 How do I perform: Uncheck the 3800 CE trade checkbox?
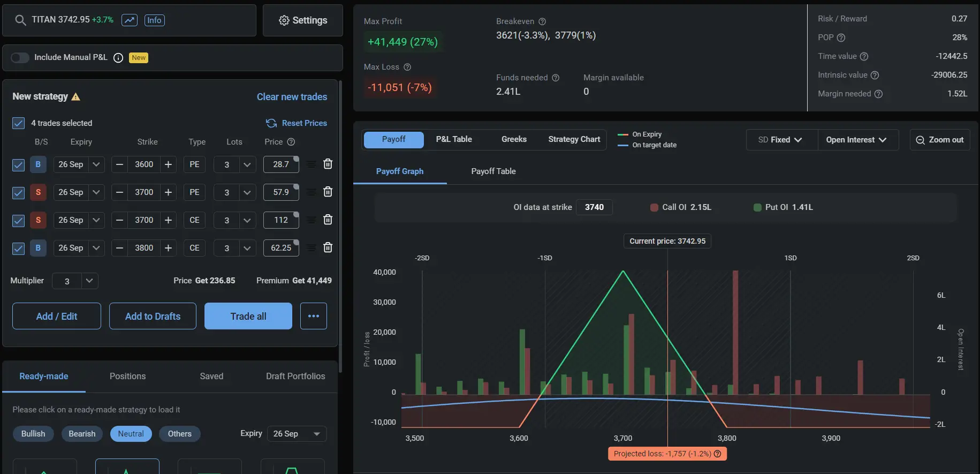(18, 248)
